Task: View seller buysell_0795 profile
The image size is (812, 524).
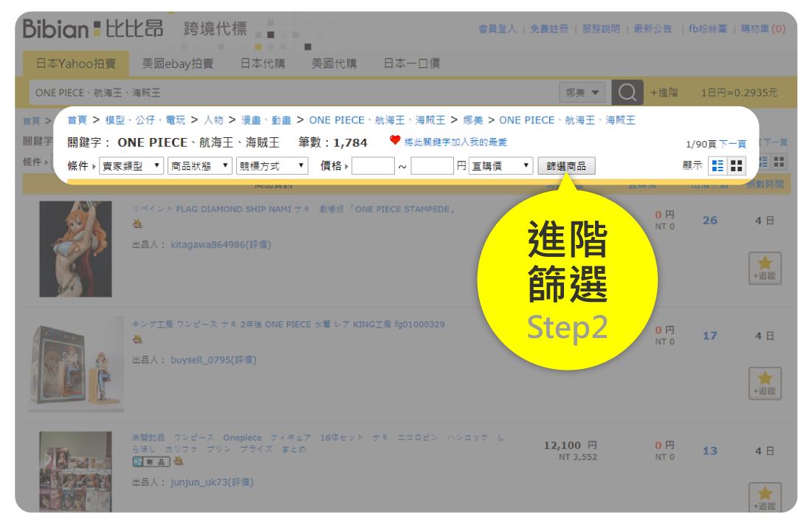Action: coord(213,360)
